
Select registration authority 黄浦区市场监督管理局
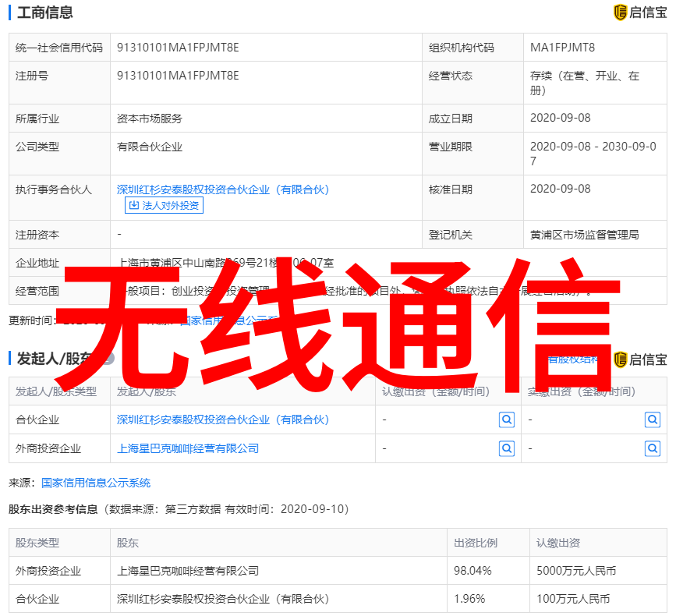coord(584,235)
